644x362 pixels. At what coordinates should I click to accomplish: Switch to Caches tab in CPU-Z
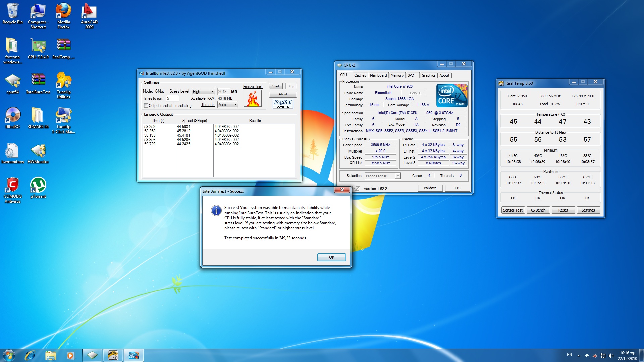(360, 75)
